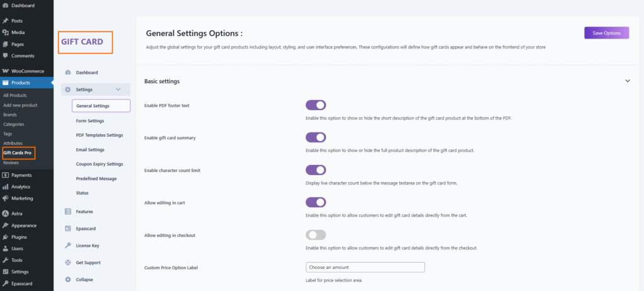
Task: Open Features via its list icon
Action: [x=68, y=212]
